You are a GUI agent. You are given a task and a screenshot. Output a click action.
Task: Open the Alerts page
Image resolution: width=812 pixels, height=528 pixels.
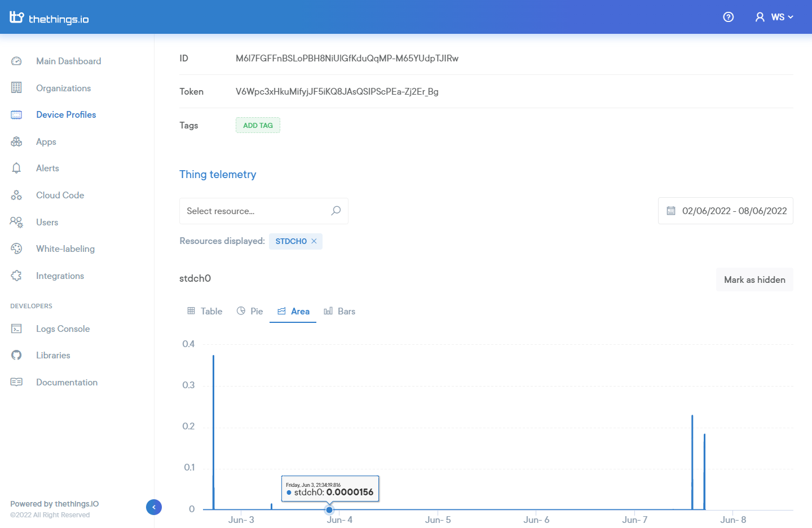47,168
